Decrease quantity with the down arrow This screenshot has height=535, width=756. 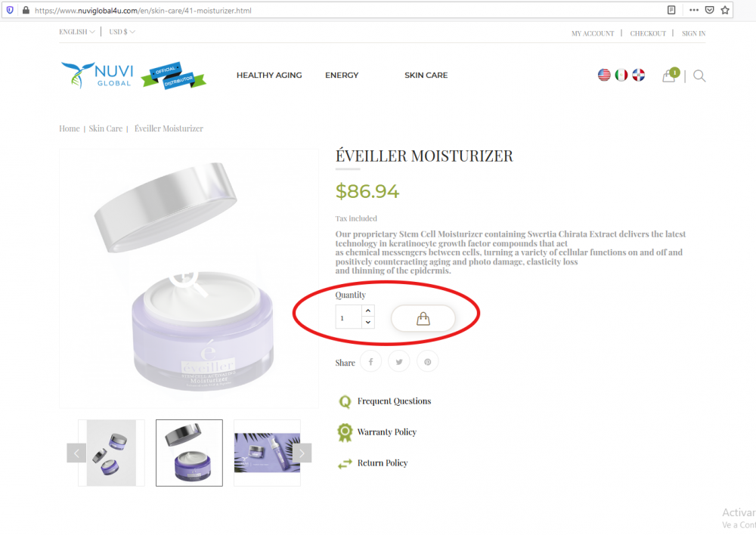coord(368,323)
